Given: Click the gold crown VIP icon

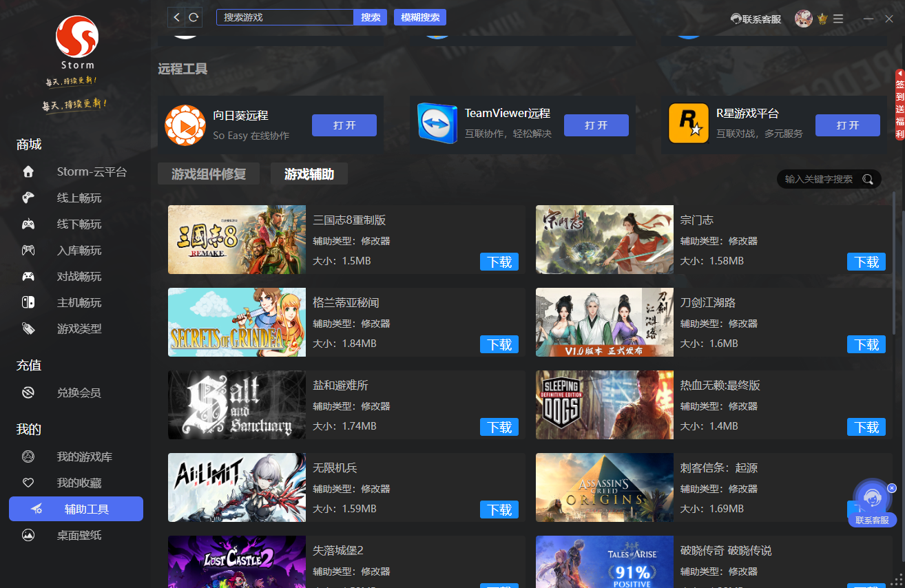Looking at the screenshot, I should tap(822, 19).
